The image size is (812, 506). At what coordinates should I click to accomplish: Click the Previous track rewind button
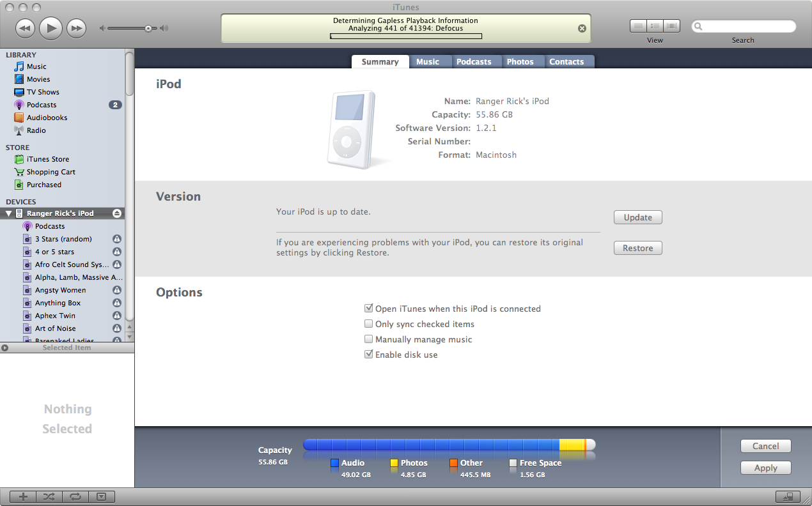point(24,28)
